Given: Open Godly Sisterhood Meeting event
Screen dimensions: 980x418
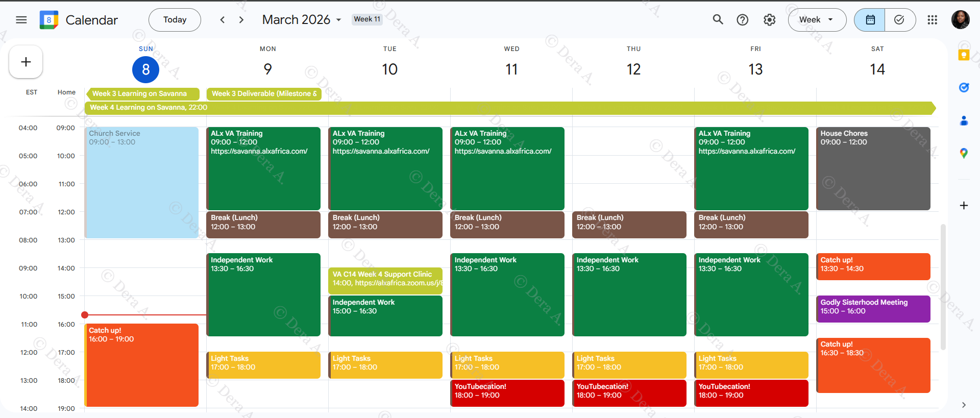Looking at the screenshot, I should (873, 309).
